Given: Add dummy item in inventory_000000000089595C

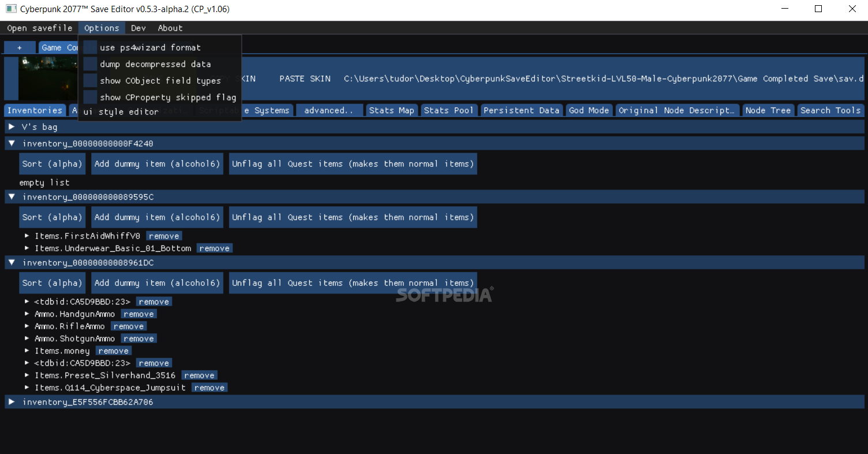Looking at the screenshot, I should click(x=158, y=217).
